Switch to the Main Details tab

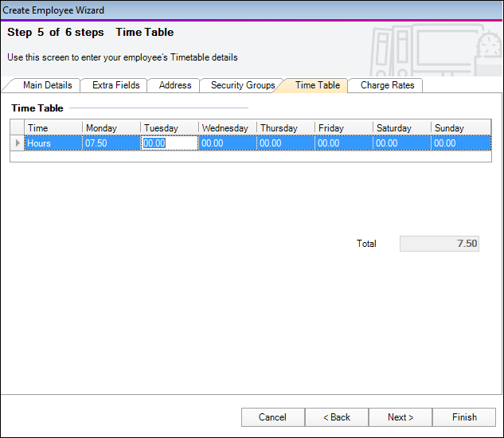click(x=47, y=85)
